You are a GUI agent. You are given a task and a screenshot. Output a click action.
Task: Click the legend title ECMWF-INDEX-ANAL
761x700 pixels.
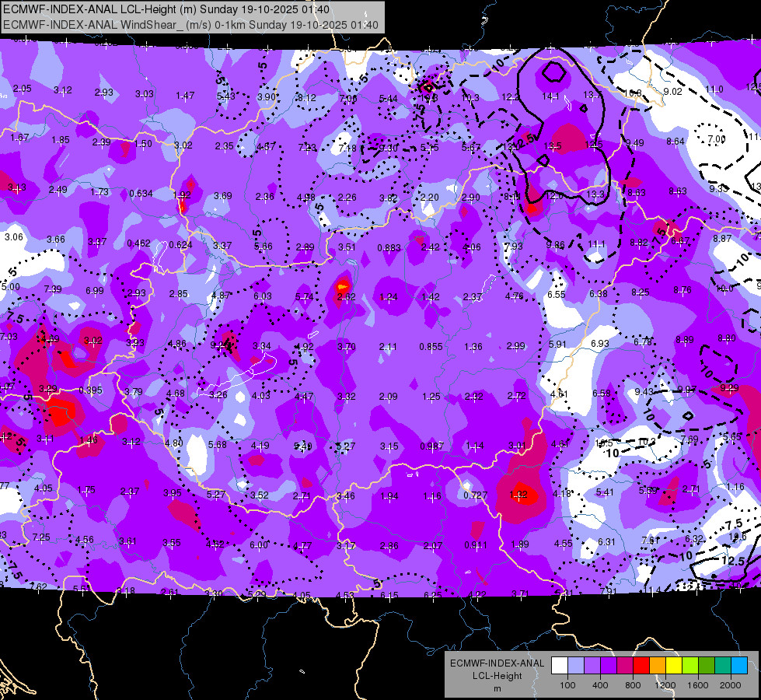497,663
